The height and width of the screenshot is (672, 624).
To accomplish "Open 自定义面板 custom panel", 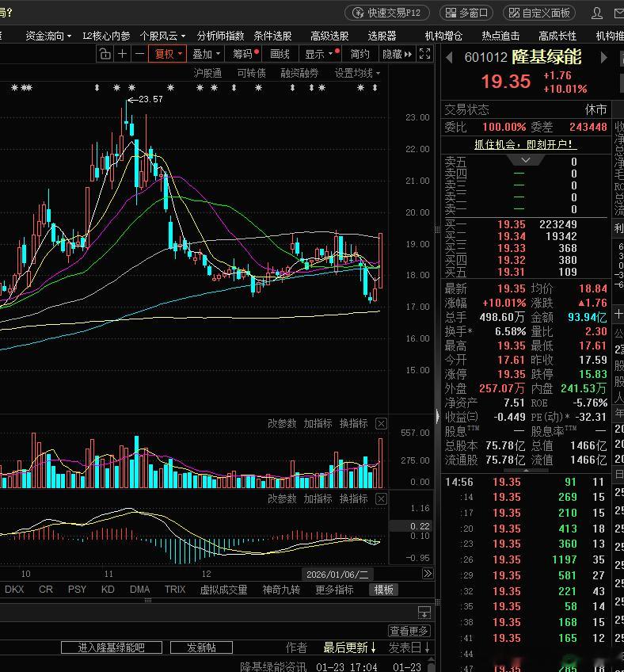I will point(539,13).
